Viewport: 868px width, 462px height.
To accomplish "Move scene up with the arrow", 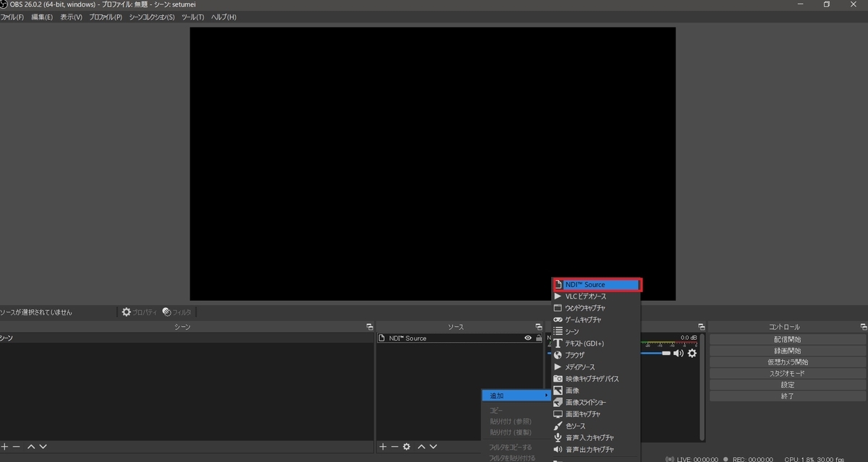I will coord(31,447).
